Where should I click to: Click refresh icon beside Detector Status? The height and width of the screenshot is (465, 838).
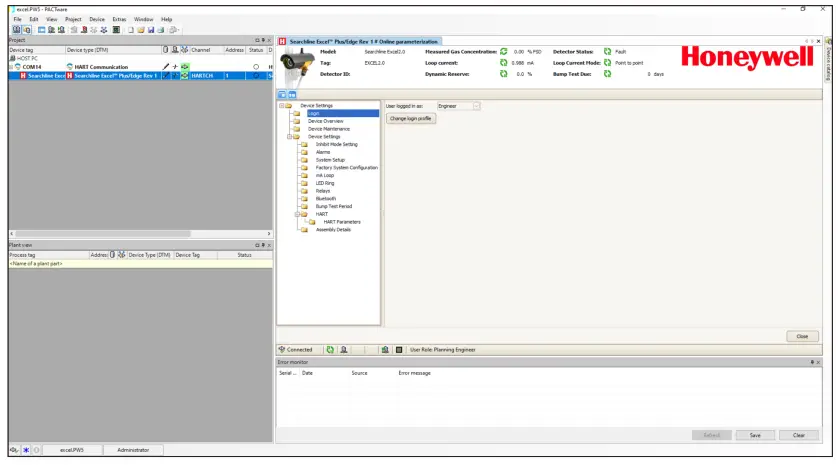point(607,51)
